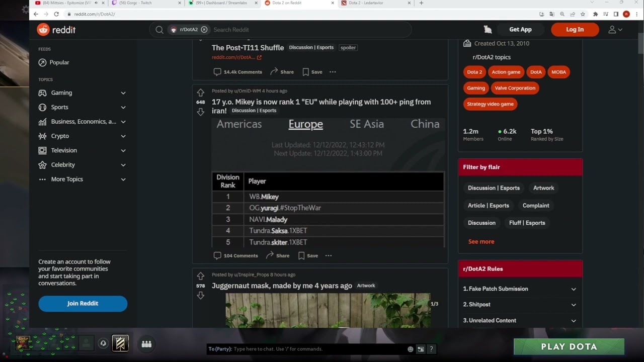Select the Action game topic tag
Image resolution: width=644 pixels, height=362 pixels.
tap(506, 72)
